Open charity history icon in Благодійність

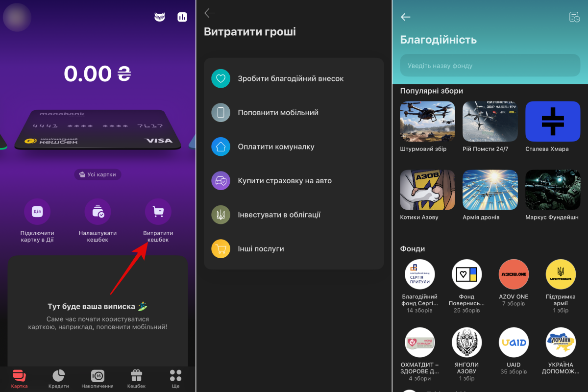[x=574, y=17]
